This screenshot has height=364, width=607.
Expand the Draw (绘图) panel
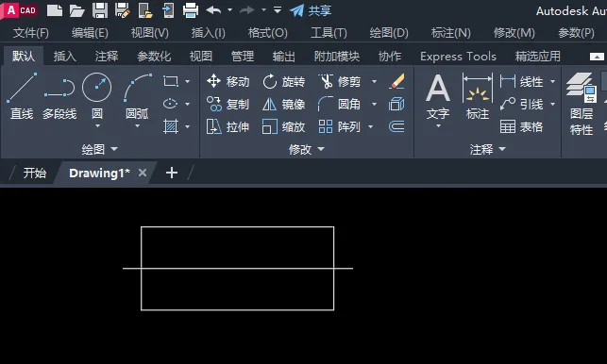[99, 149]
